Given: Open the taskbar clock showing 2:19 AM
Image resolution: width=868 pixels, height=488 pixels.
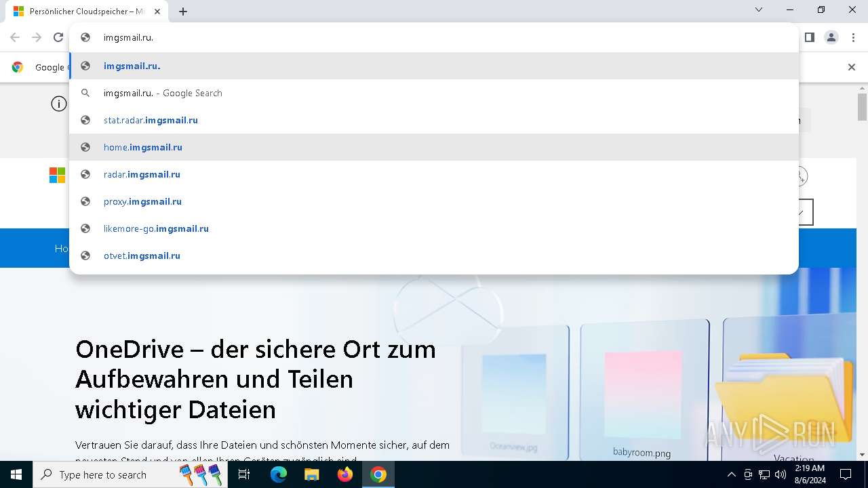Looking at the screenshot, I should [810, 474].
